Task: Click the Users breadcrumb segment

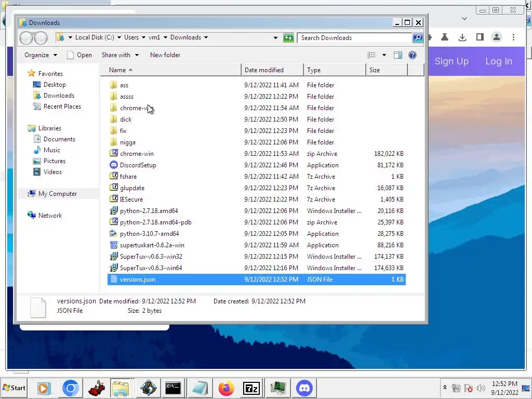Action: [x=131, y=37]
